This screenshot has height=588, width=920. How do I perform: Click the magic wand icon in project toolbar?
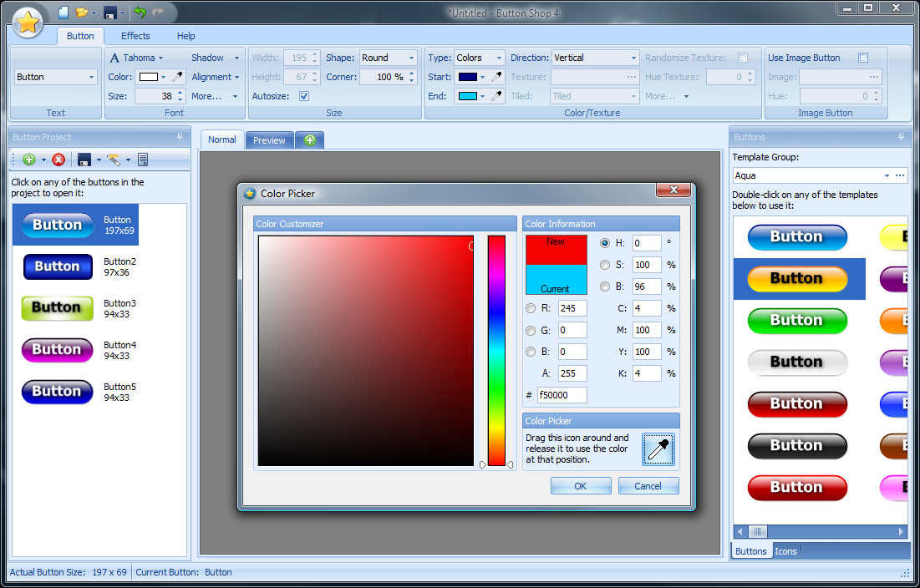coord(113,160)
